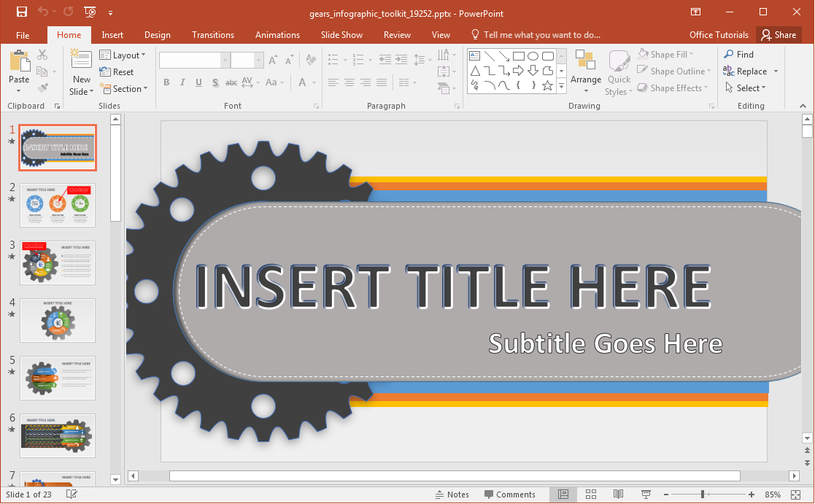Click the Share button
Screen dimensions: 815x504
click(x=779, y=35)
